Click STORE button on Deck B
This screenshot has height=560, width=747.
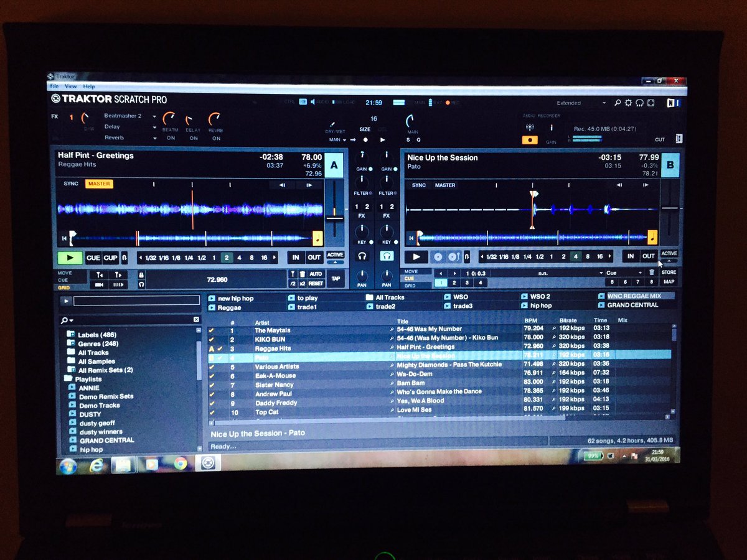click(x=669, y=272)
